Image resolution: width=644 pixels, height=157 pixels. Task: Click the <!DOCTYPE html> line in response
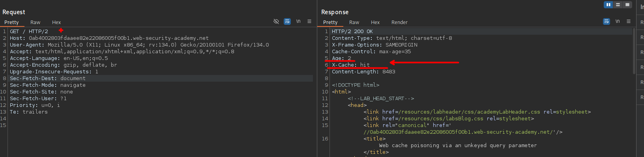(356, 85)
